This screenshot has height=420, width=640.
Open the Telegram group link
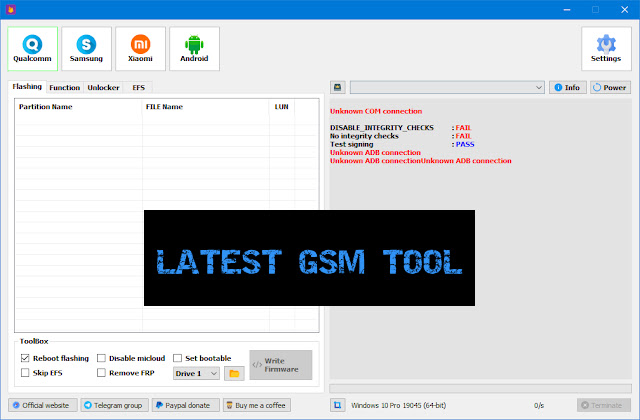point(115,405)
